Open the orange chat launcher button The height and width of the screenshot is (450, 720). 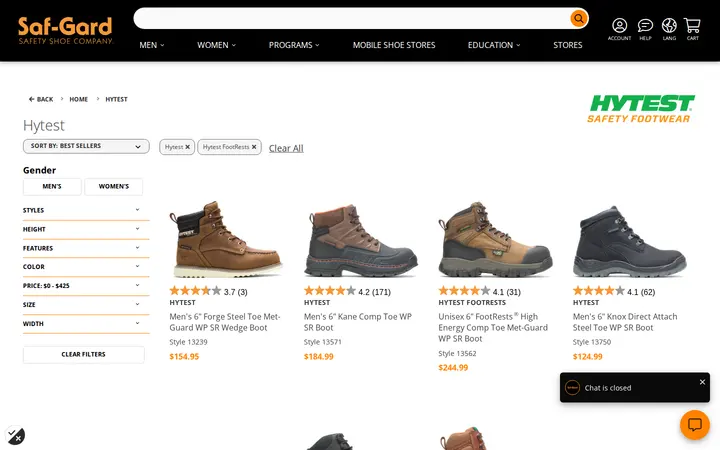(695, 425)
